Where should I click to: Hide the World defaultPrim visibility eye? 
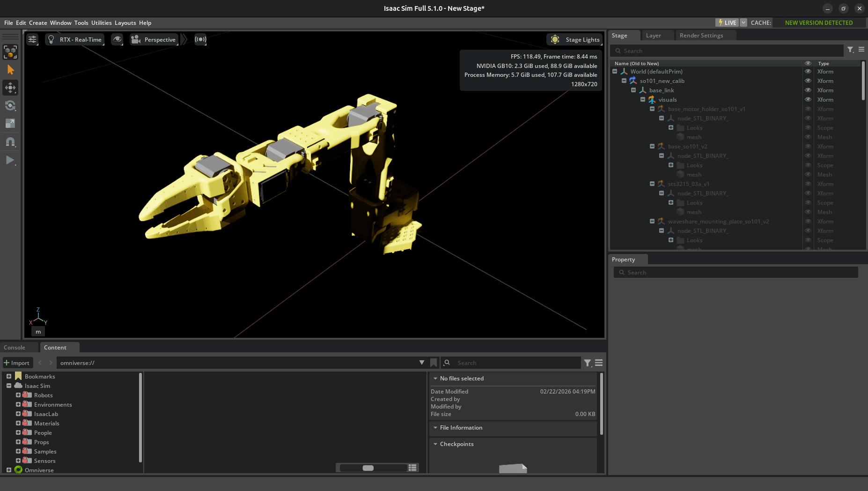(808, 72)
